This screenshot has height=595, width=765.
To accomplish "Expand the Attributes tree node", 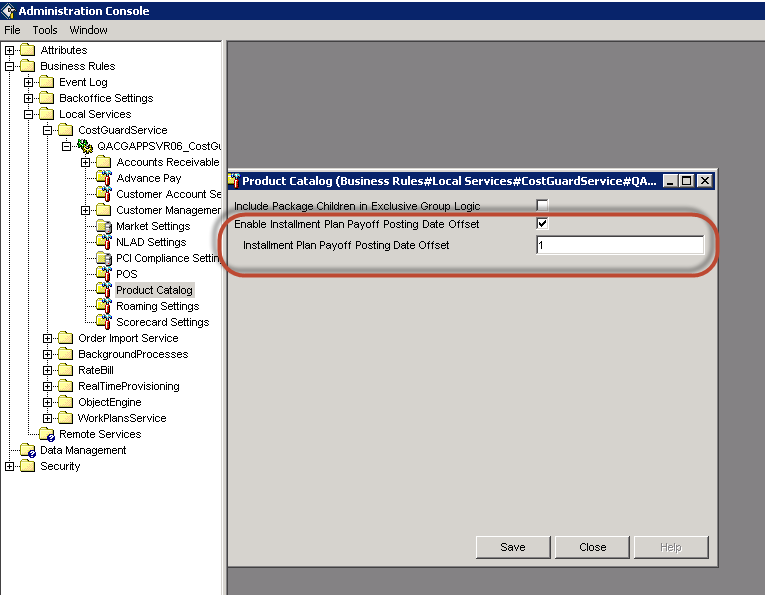I will pos(10,50).
